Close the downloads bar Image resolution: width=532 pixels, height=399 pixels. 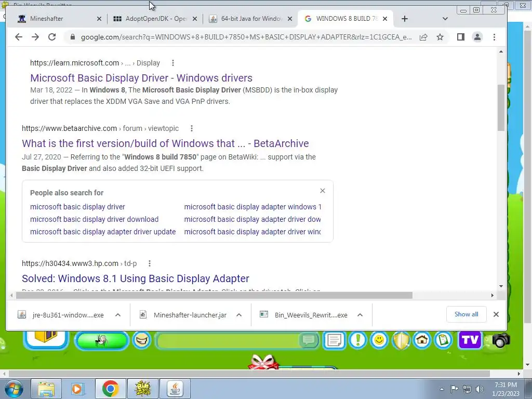(496, 314)
